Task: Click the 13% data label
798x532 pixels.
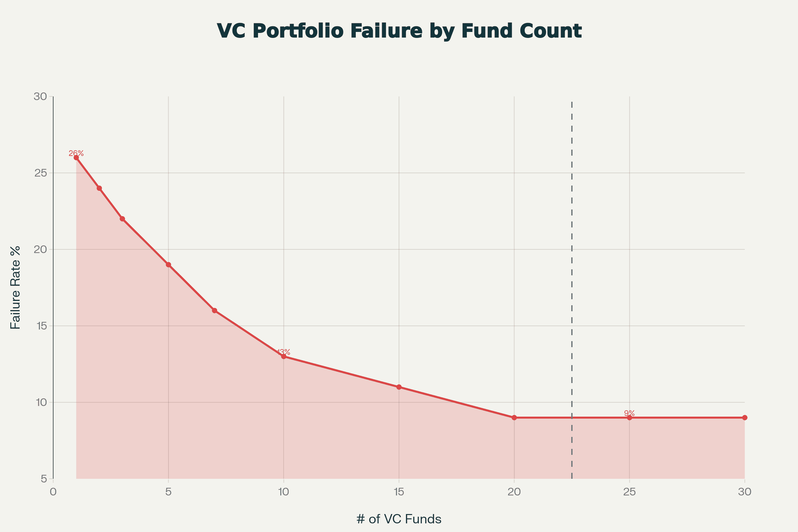Action: 284,352
